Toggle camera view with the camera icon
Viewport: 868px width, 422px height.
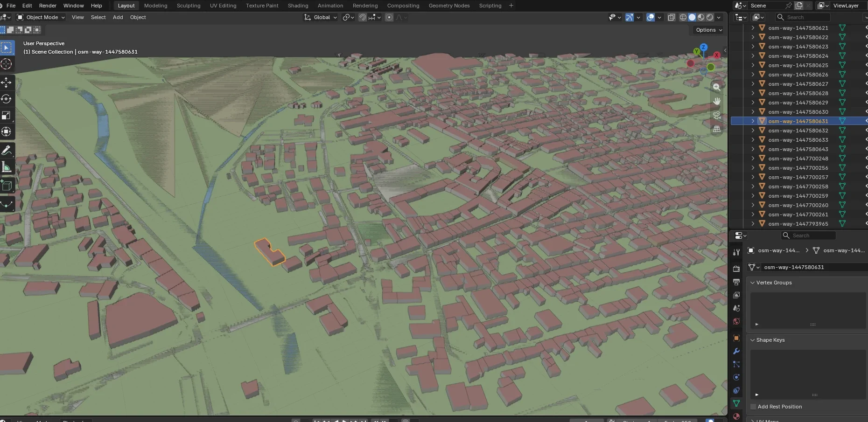point(717,115)
